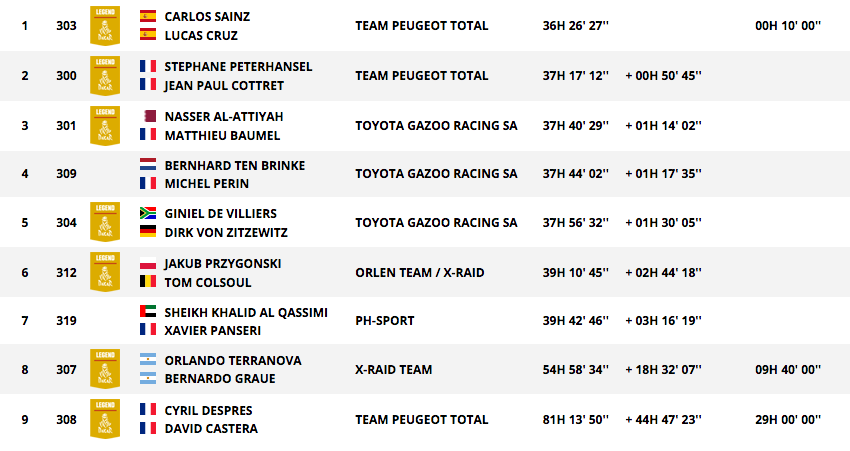Screen dimensions: 850x451
Task: Click the Dutch flag by Bernhard Ten Brinke
Action: (148, 165)
